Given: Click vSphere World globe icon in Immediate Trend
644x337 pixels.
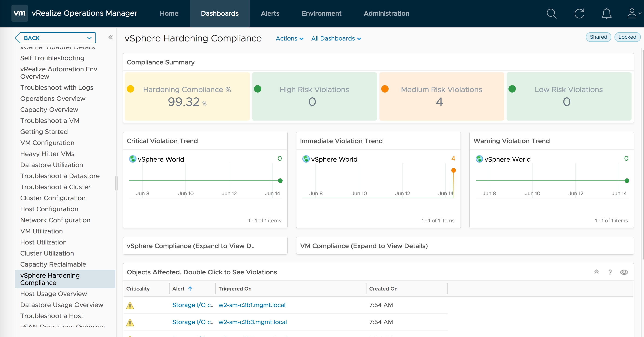Looking at the screenshot, I should pyautogui.click(x=306, y=159).
